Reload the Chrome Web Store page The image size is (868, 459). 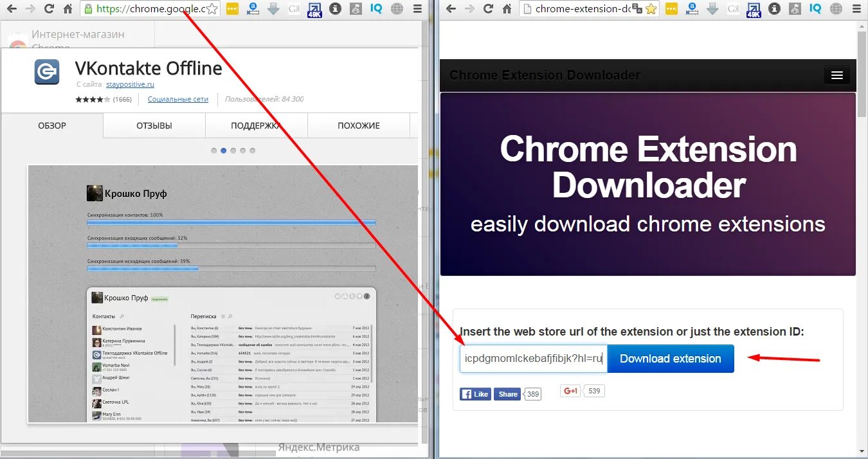[49, 9]
